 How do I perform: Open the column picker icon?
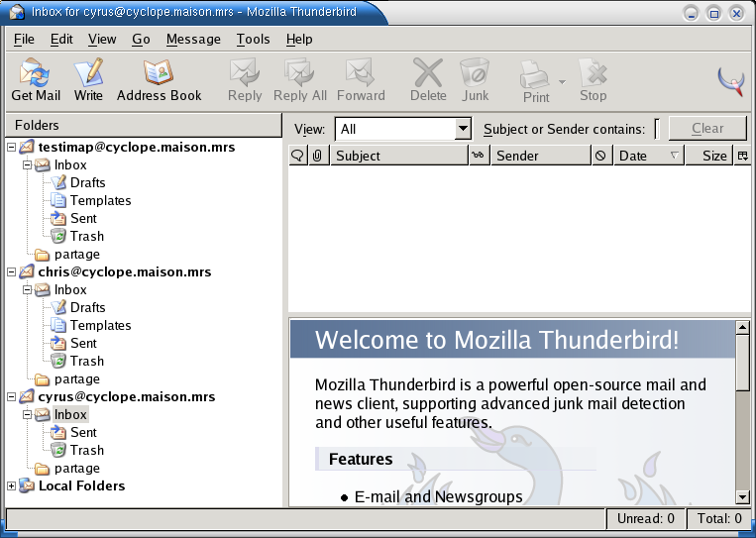tap(742, 156)
